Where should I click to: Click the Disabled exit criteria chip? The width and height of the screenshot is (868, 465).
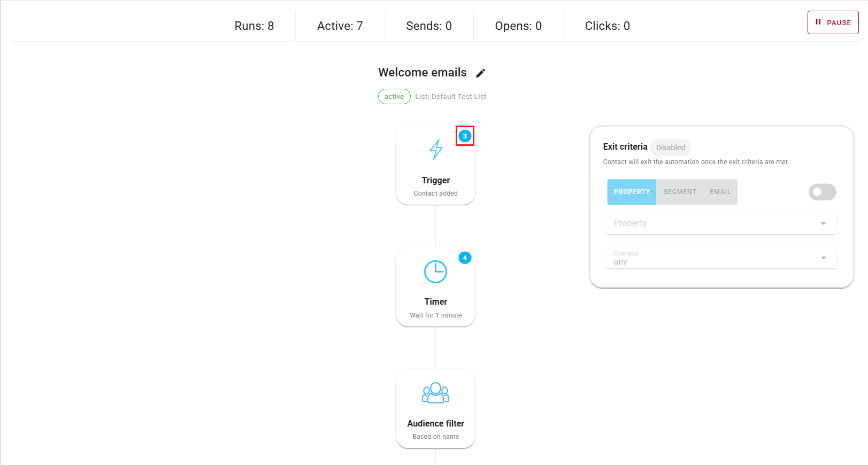[670, 148]
